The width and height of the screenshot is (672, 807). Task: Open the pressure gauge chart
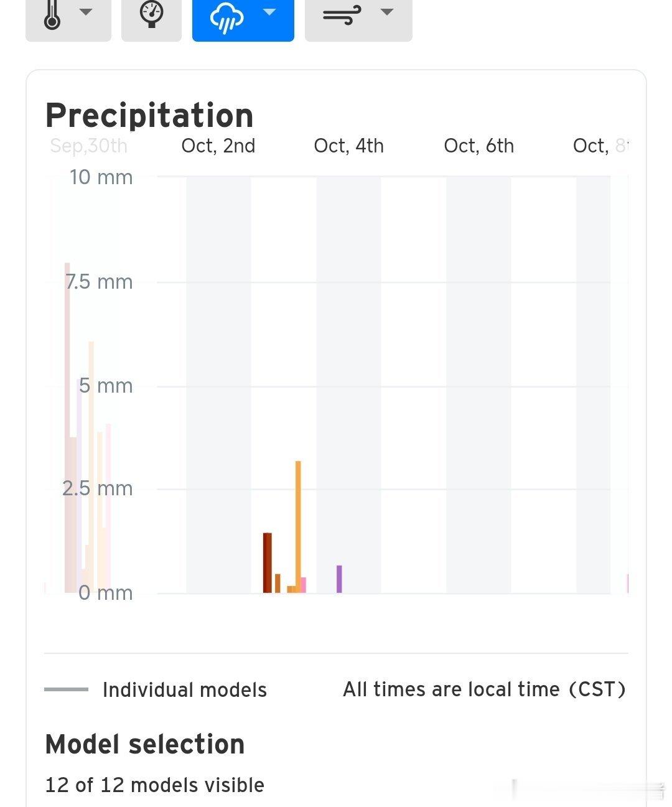point(151,14)
